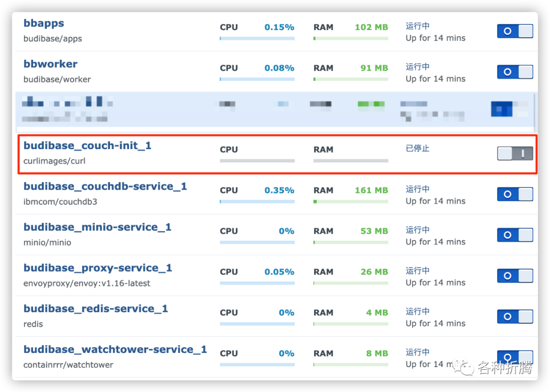The height and width of the screenshot is (392, 550).
Task: Click proxy-service RAM value 26 MB
Action: [x=374, y=272]
